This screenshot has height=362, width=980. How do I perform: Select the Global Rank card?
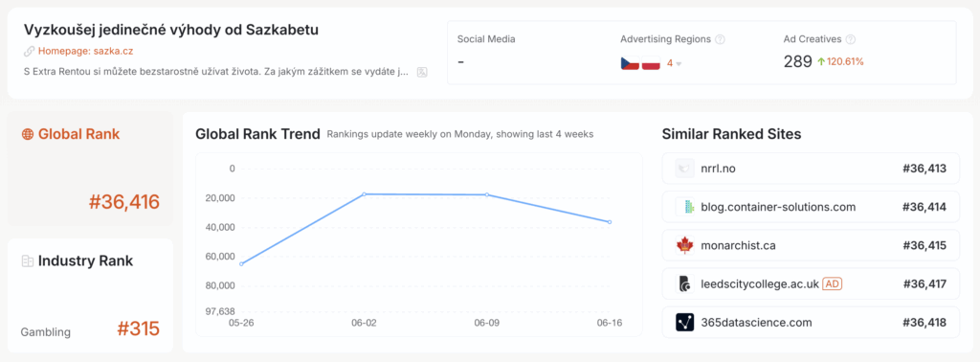coord(90,169)
